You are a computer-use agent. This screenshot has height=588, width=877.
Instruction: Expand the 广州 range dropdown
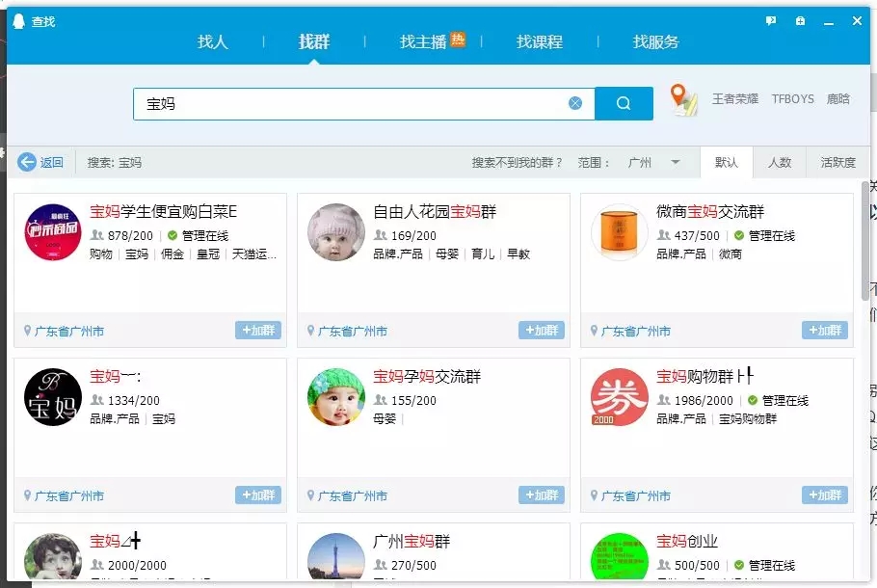coord(676,162)
